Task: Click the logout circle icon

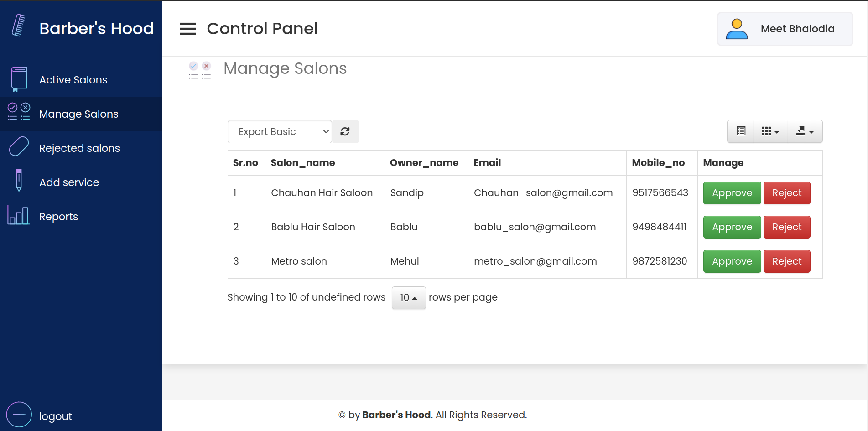Action: coord(19,415)
